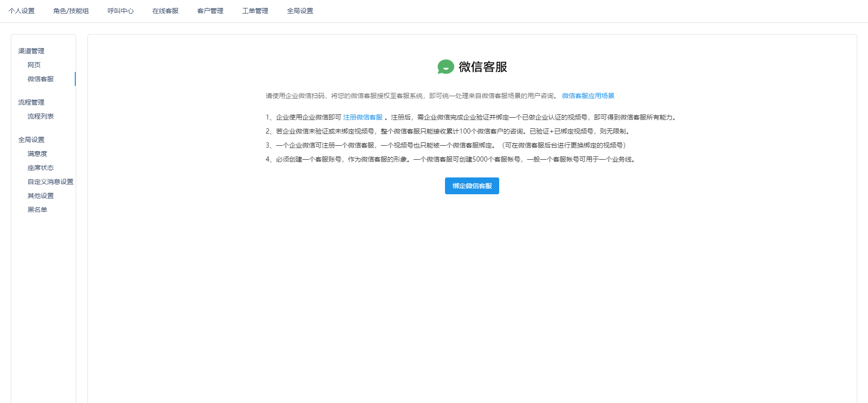Click the 微信客服 page title
868x403 pixels.
coord(483,67)
